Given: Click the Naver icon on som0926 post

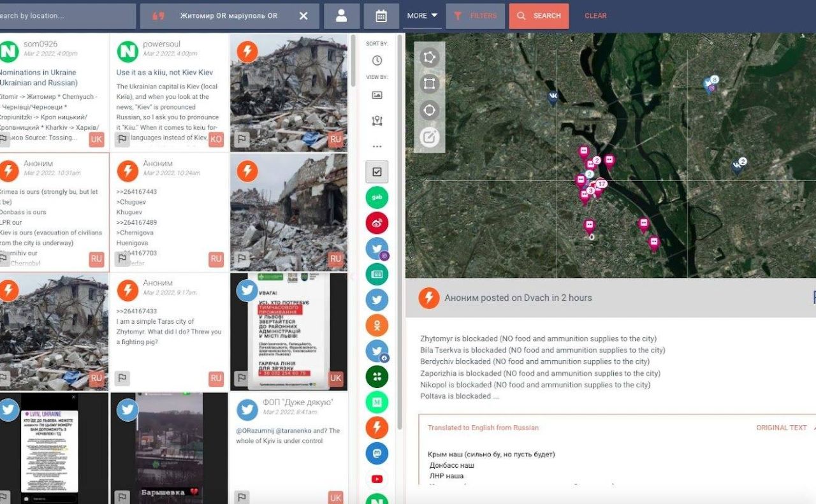Looking at the screenshot, I should (x=8, y=50).
